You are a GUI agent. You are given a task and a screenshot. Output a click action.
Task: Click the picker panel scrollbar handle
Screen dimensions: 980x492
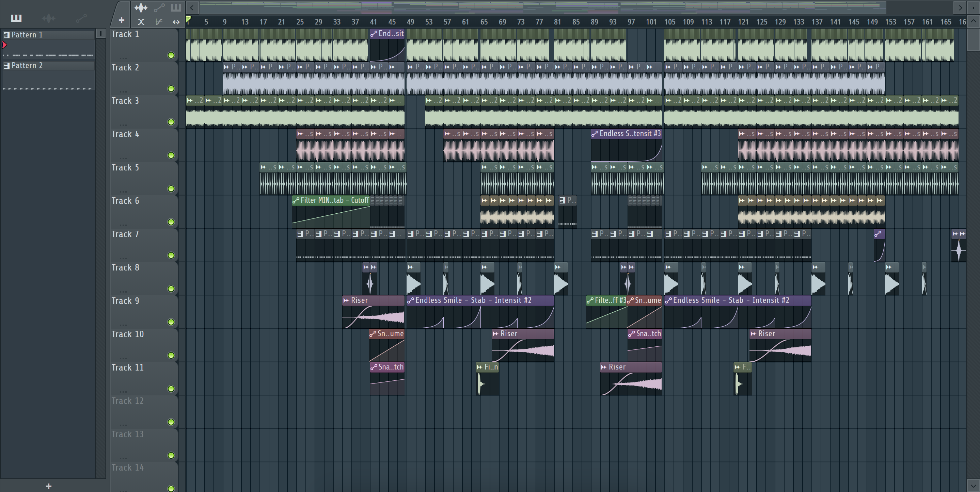click(100, 33)
